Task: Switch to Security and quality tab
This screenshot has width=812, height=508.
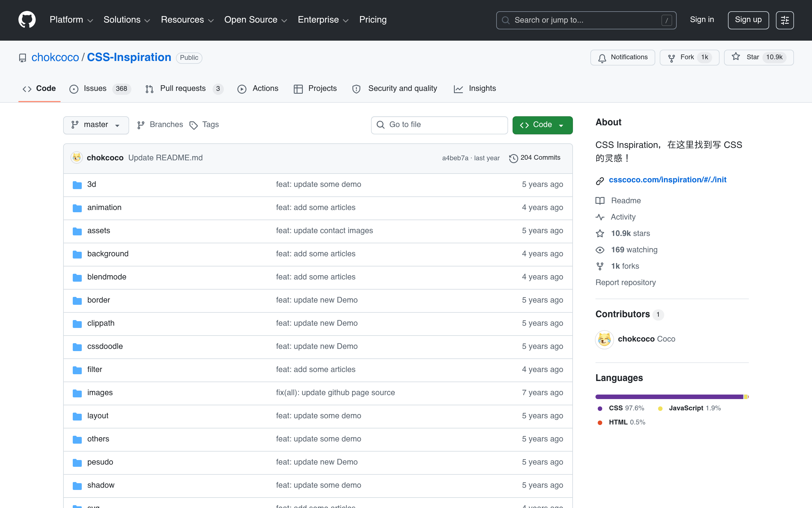Action: [395, 89]
